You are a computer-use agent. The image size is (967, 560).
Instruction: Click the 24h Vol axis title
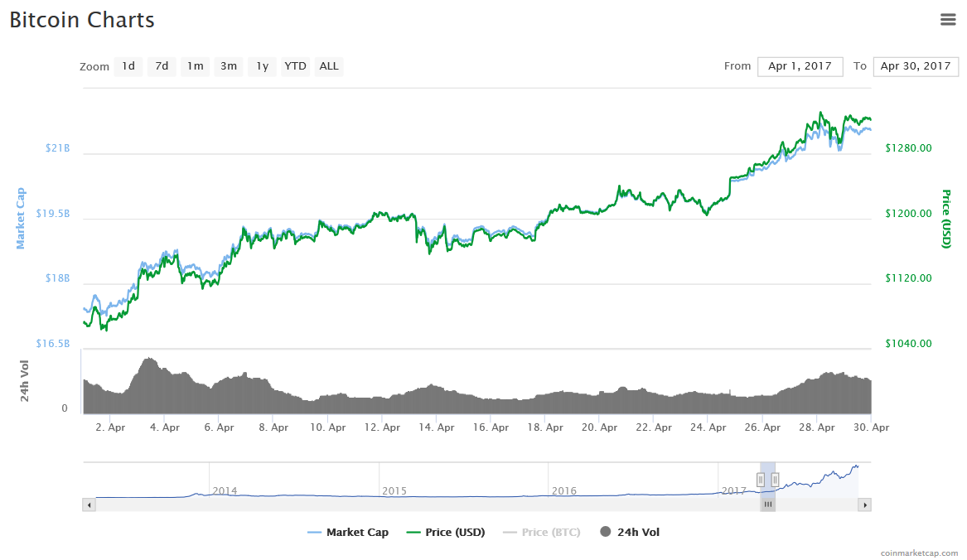(25, 381)
